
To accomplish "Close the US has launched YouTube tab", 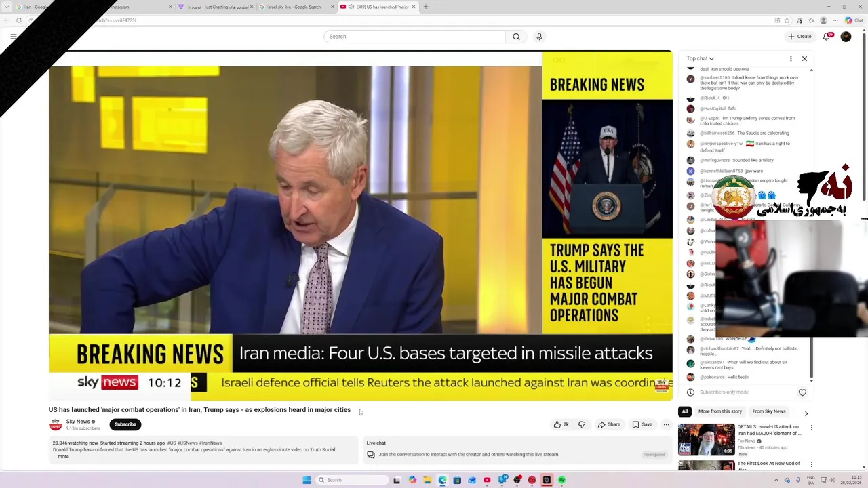I will [414, 7].
